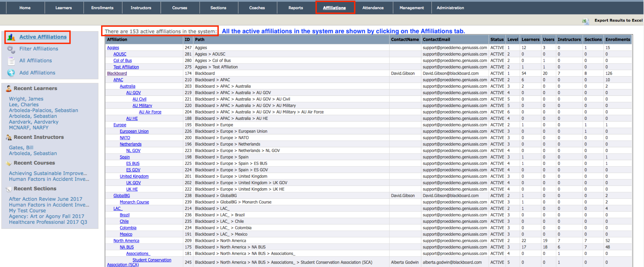Click the Recent Sections icon
644x267 pixels.
coord(9,189)
